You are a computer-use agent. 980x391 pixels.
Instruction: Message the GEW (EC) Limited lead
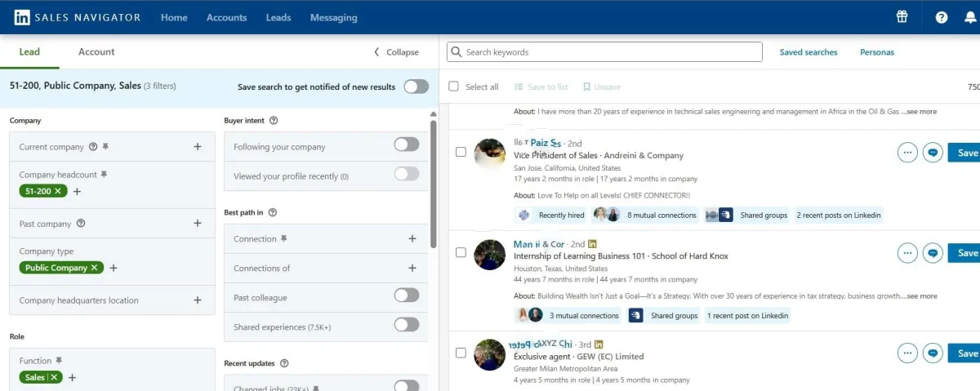click(933, 353)
